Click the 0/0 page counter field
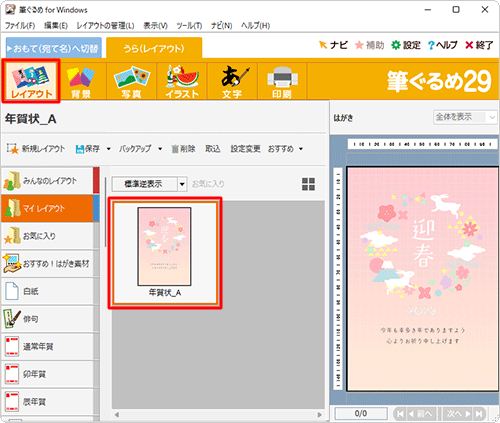500x423 pixels. (x=361, y=414)
